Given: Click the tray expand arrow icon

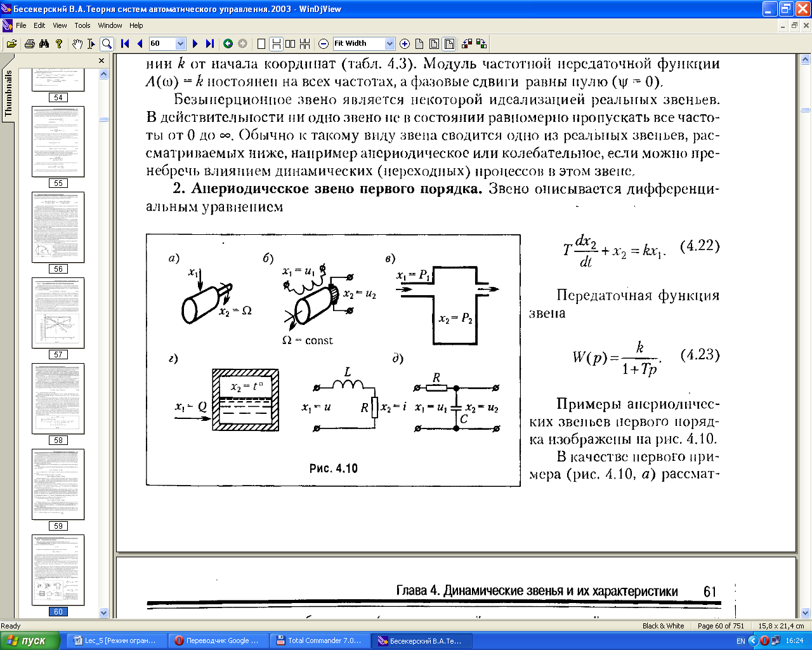Looking at the screenshot, I should pos(754,641).
